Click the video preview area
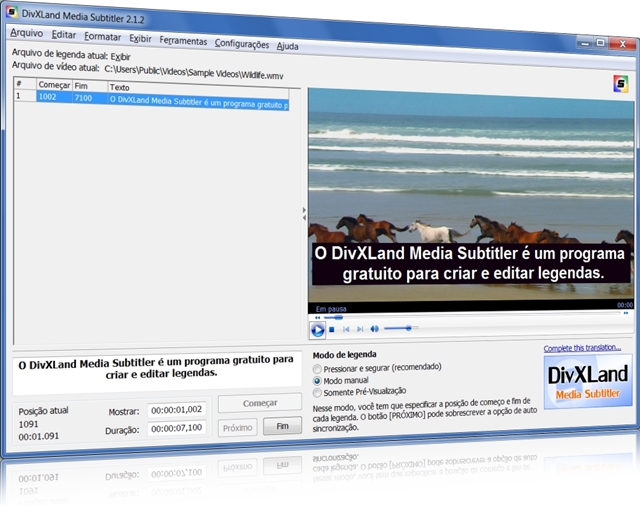 coord(471,196)
